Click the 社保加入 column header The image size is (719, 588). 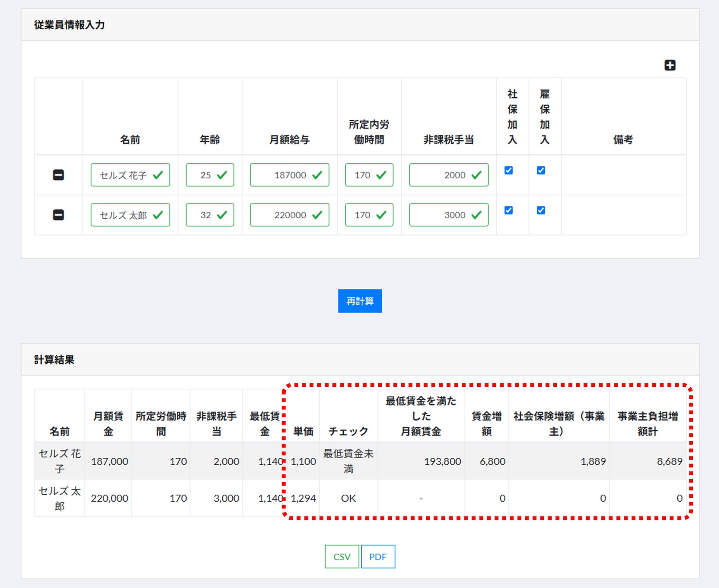tap(512, 117)
